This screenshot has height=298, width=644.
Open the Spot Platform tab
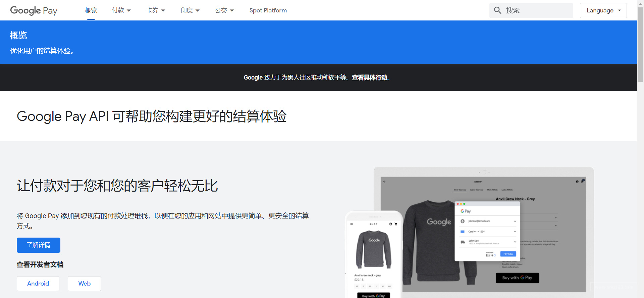coord(268,10)
